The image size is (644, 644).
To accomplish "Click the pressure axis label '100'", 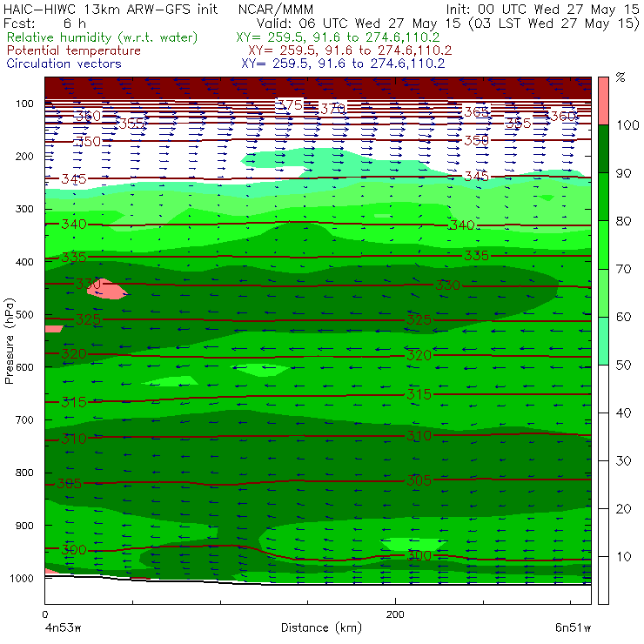I will point(24,104).
